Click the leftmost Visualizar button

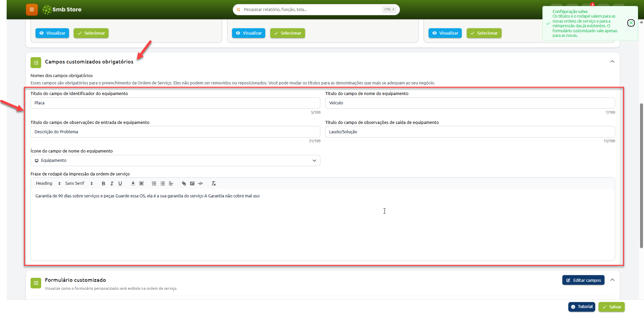[x=52, y=33]
